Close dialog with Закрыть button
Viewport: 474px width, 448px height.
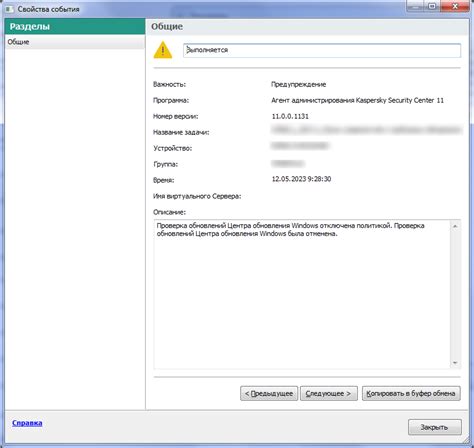(x=435, y=427)
